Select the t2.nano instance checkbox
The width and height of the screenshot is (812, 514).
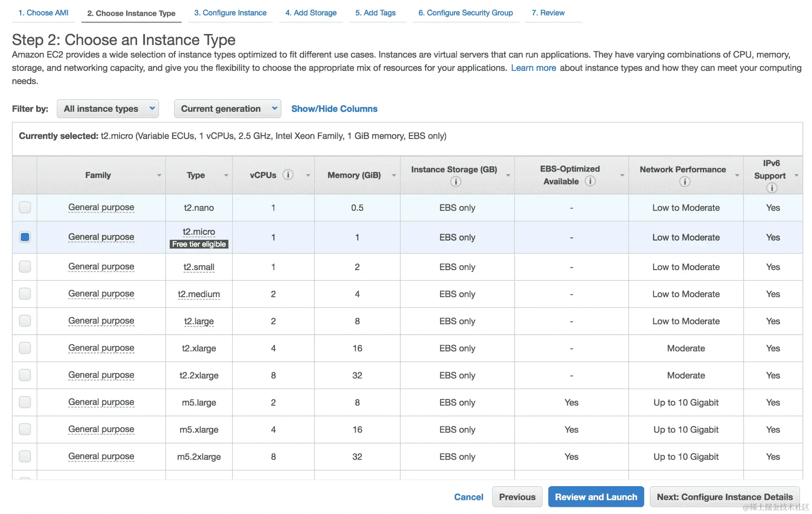click(25, 207)
